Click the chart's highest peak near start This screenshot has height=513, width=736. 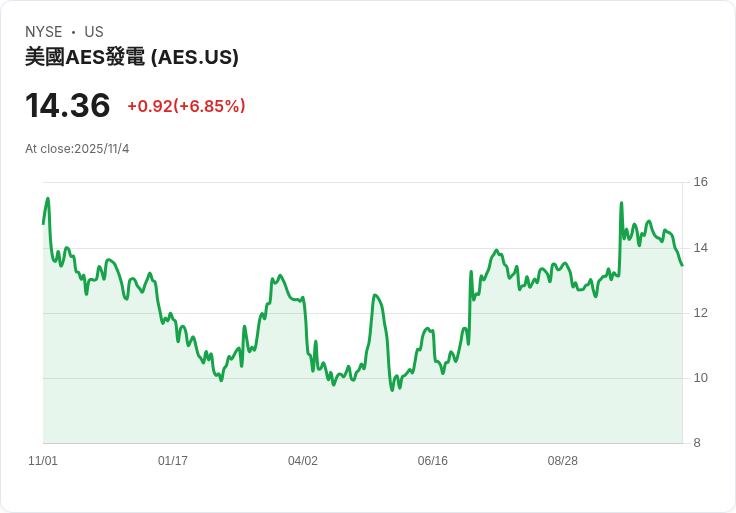(x=48, y=199)
